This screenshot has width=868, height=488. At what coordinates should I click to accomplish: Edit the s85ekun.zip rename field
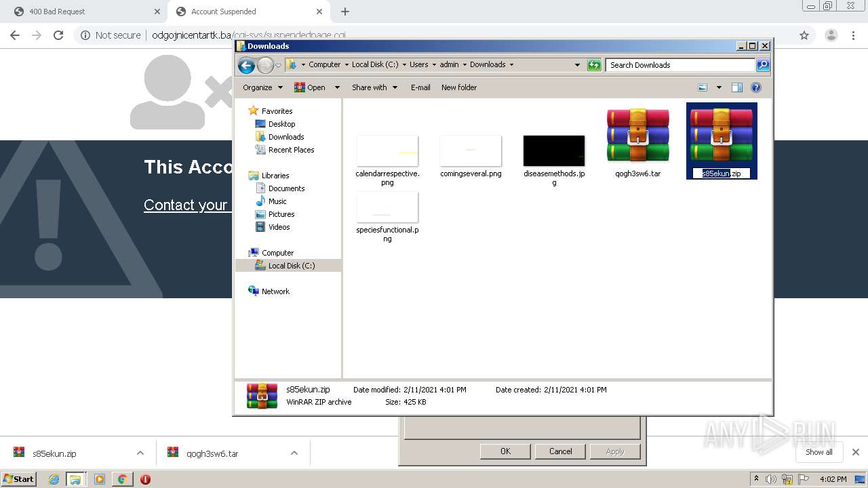pyautogui.click(x=722, y=174)
